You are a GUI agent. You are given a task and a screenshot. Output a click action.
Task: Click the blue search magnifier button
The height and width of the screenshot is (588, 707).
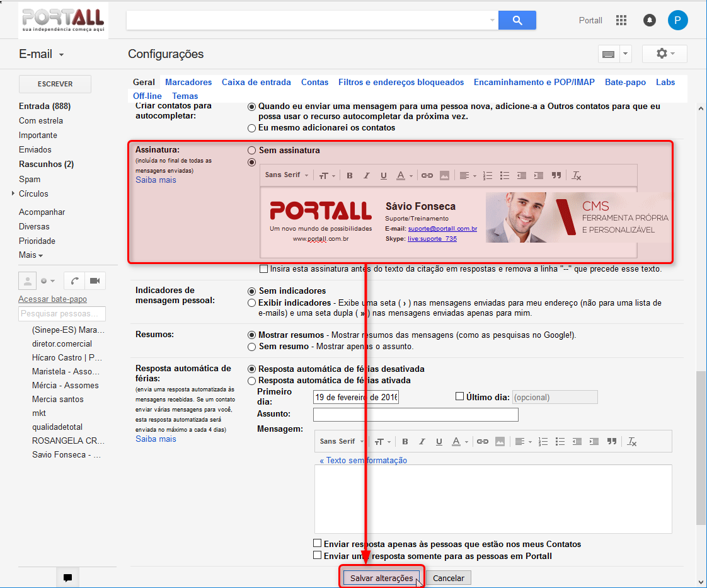click(x=517, y=20)
